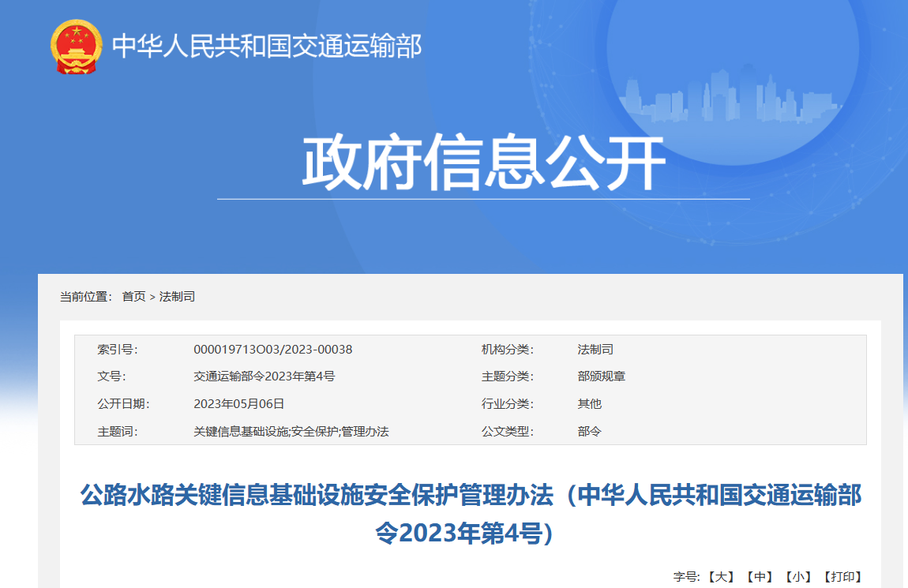Image resolution: width=908 pixels, height=588 pixels.
Task: Click the keywords text 关键信息基础设施;安全保护;管理办法
Action: tap(291, 432)
